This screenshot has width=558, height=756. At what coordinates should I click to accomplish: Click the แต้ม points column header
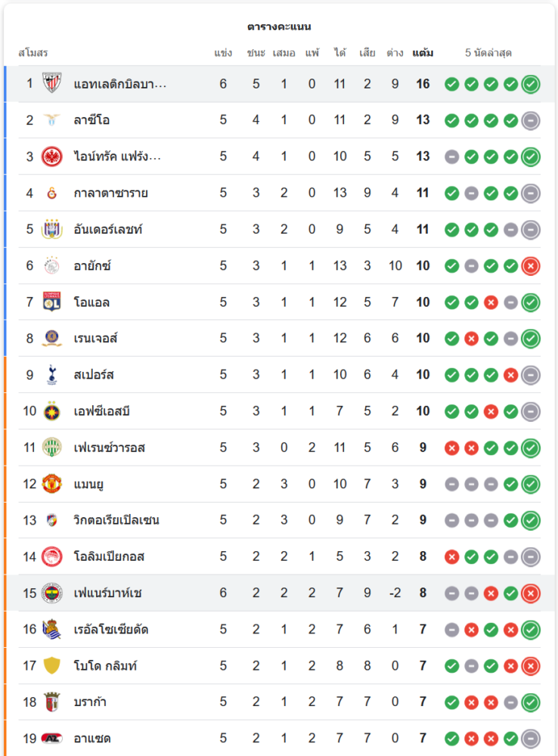tap(423, 53)
